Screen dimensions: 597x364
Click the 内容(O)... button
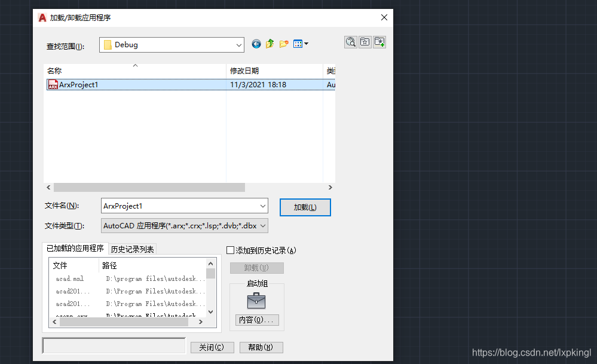point(257,320)
